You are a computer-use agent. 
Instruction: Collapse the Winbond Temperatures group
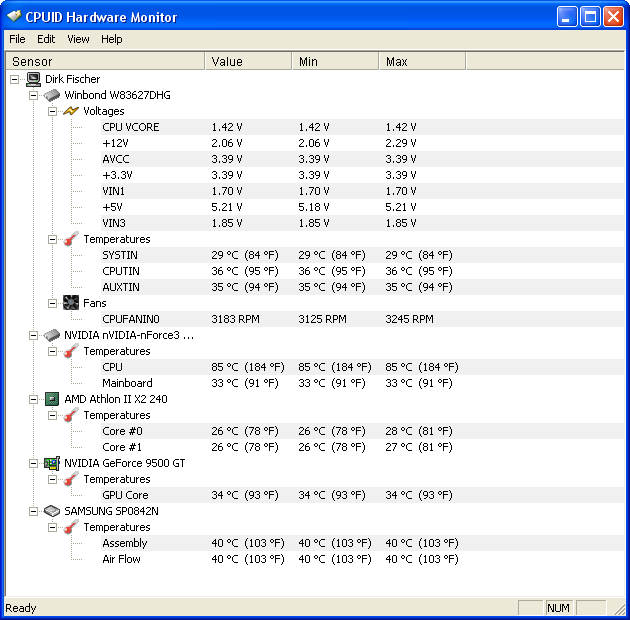(53, 239)
